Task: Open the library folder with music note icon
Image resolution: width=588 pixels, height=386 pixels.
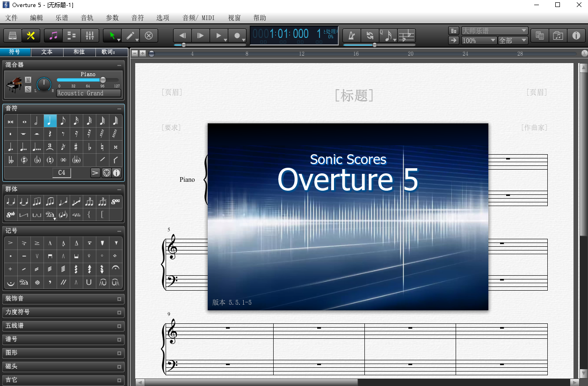Action: pos(558,36)
